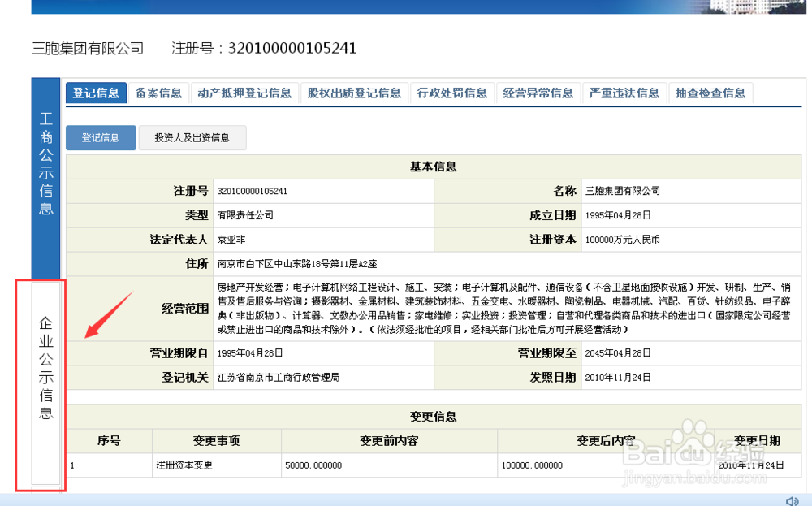The height and width of the screenshot is (506, 812).
Task: Click the 发照日期 value 2010年11月24日
Action: (x=618, y=377)
